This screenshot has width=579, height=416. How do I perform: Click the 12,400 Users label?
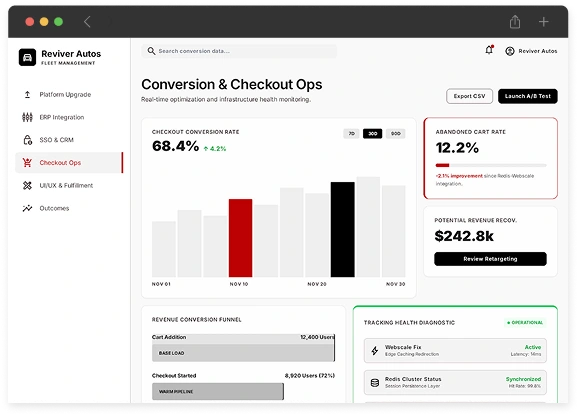[x=317, y=337]
